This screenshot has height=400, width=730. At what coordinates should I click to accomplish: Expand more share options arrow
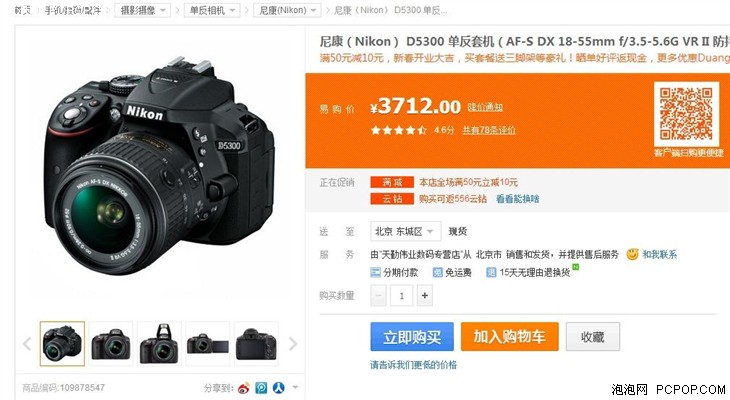pyautogui.click(x=295, y=387)
